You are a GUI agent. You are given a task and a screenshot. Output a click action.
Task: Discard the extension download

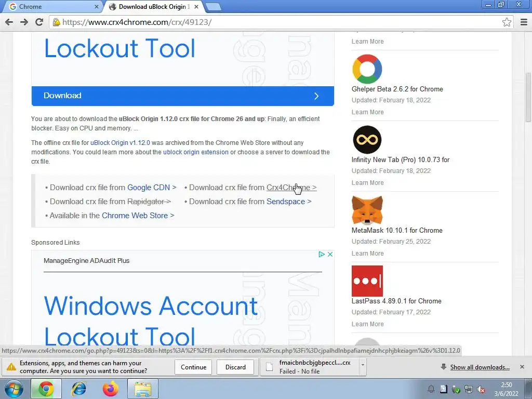pyautogui.click(x=235, y=367)
